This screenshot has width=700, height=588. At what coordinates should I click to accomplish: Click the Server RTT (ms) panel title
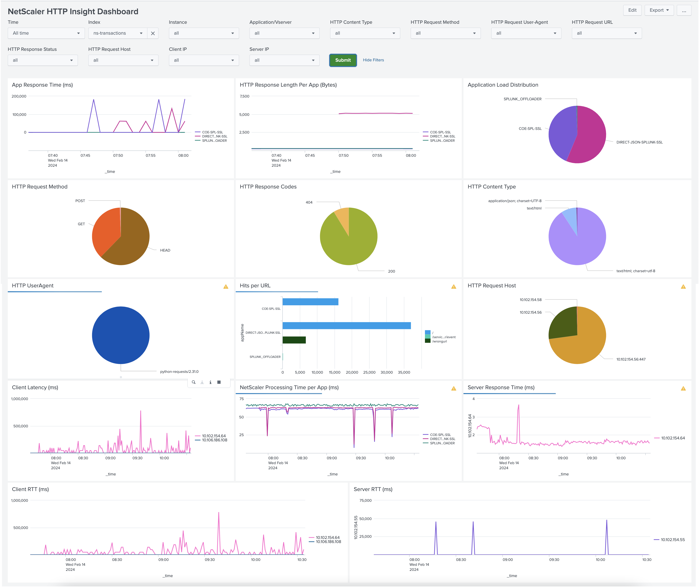(373, 489)
